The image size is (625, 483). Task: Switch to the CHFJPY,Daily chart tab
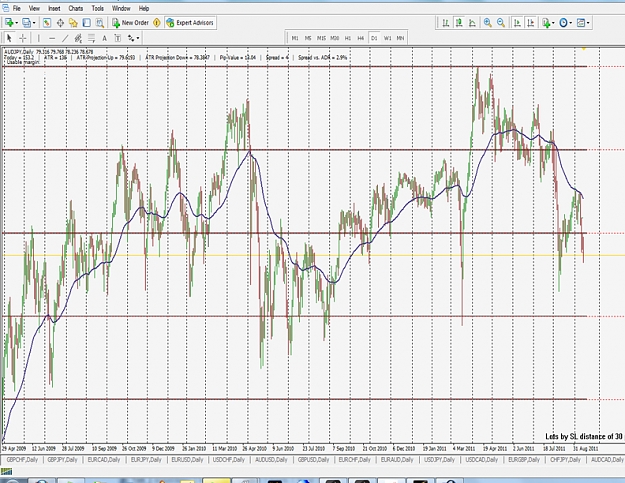[x=565, y=459]
